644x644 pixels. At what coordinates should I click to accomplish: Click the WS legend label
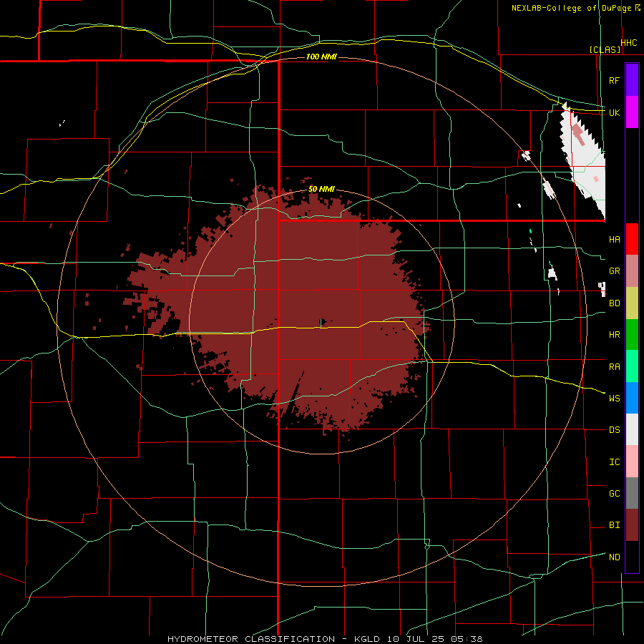click(x=614, y=398)
